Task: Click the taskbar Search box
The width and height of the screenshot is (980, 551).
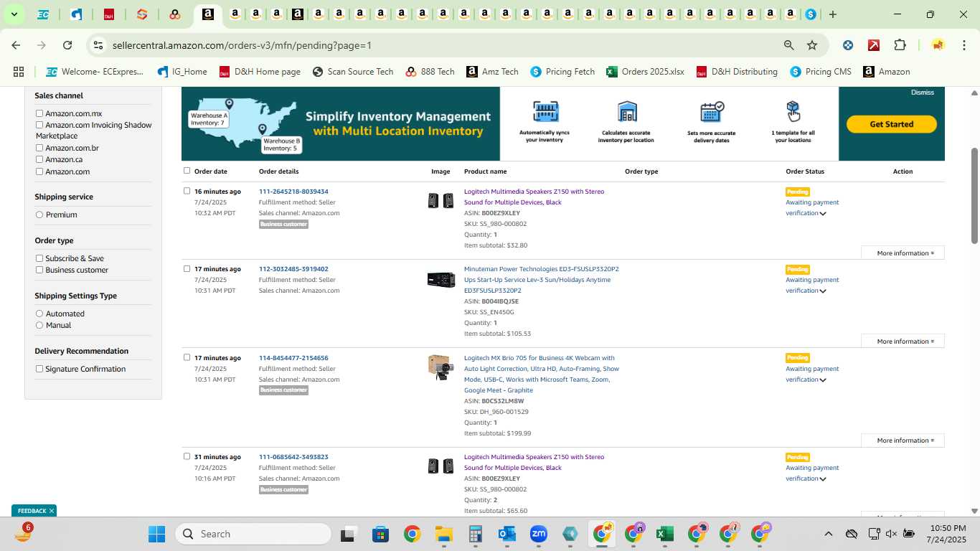Action: point(254,534)
